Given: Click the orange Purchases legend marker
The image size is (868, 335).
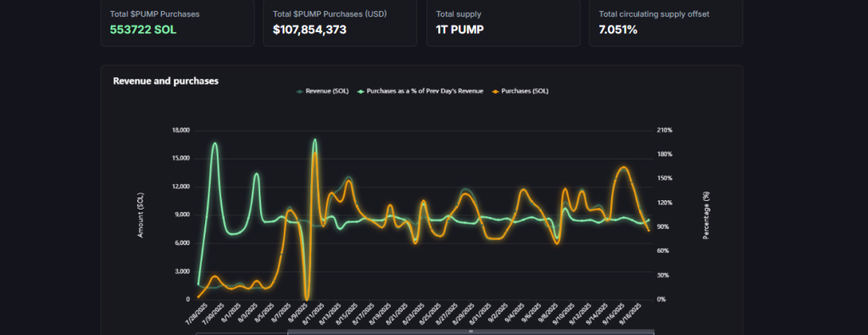Looking at the screenshot, I should pyautogui.click(x=495, y=91).
